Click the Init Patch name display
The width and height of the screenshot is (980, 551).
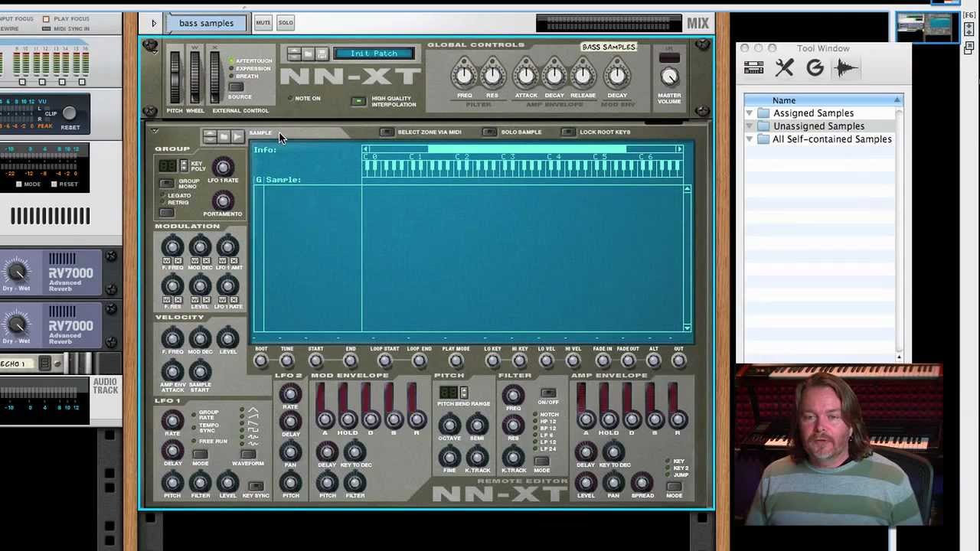[374, 54]
